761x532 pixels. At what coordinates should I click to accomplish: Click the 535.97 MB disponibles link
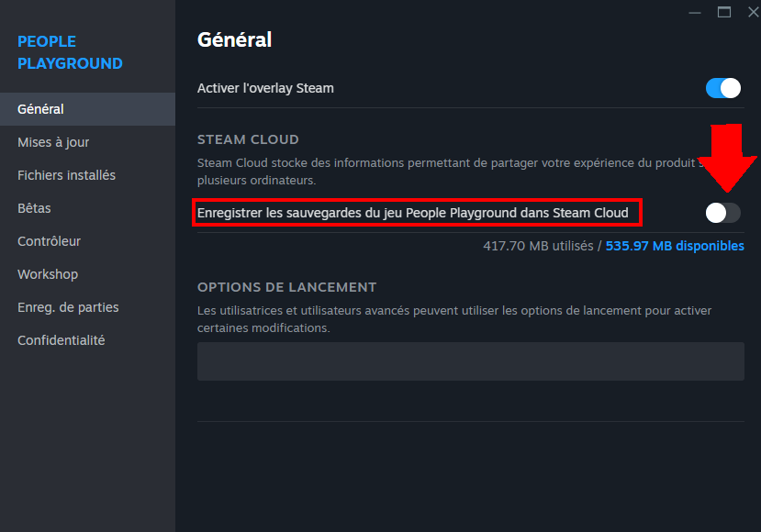(x=675, y=246)
